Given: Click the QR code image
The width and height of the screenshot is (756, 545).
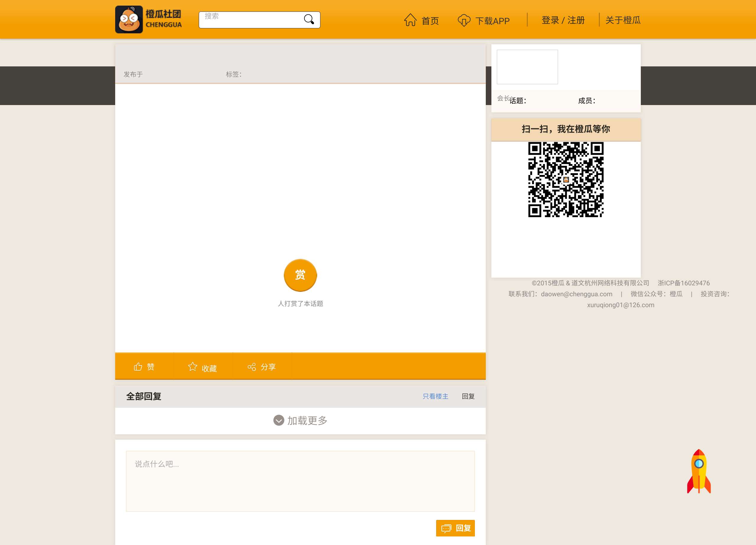Looking at the screenshot, I should point(566,180).
